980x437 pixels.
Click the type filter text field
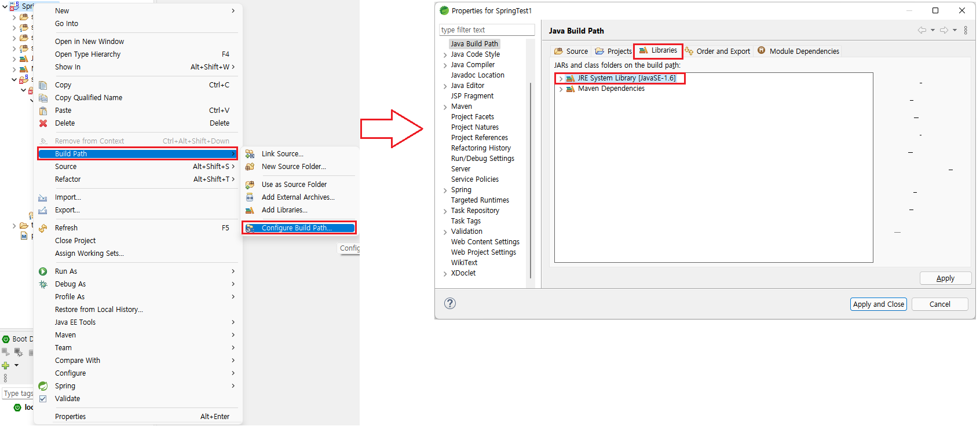[x=487, y=30]
